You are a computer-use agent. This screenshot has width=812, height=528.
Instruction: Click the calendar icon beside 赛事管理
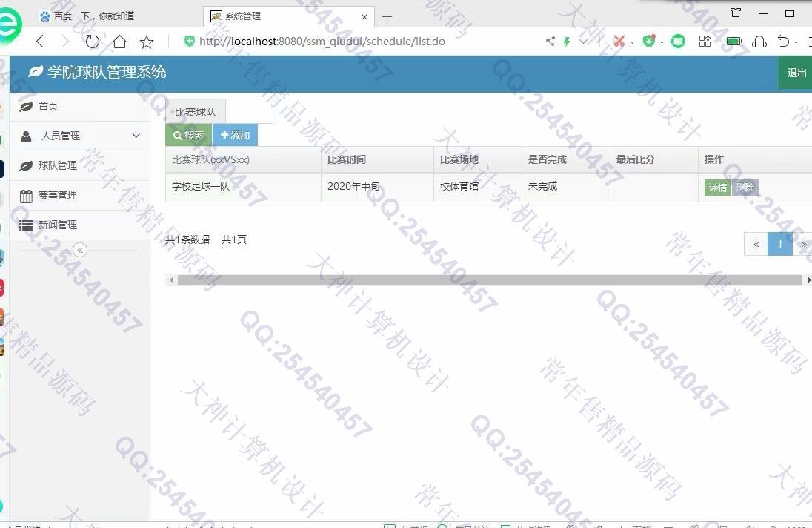[26, 196]
